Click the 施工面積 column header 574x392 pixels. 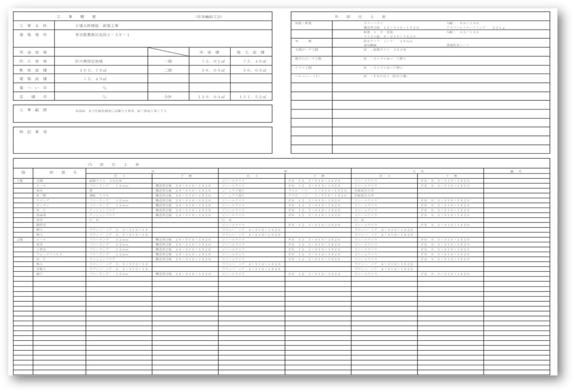(x=251, y=52)
